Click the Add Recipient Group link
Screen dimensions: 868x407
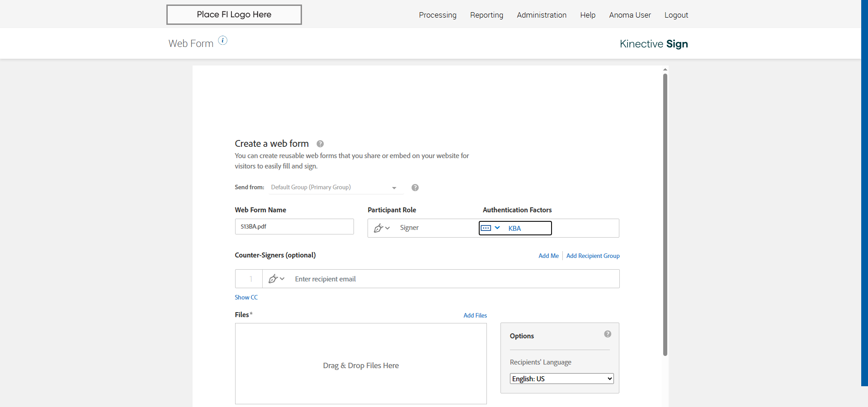(593, 256)
